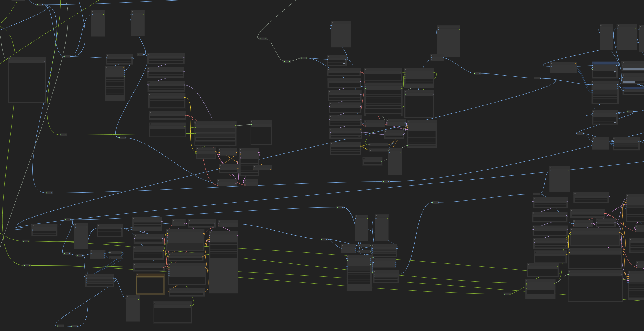Click collapse dot of the large empty left-side node

click(10, 59)
